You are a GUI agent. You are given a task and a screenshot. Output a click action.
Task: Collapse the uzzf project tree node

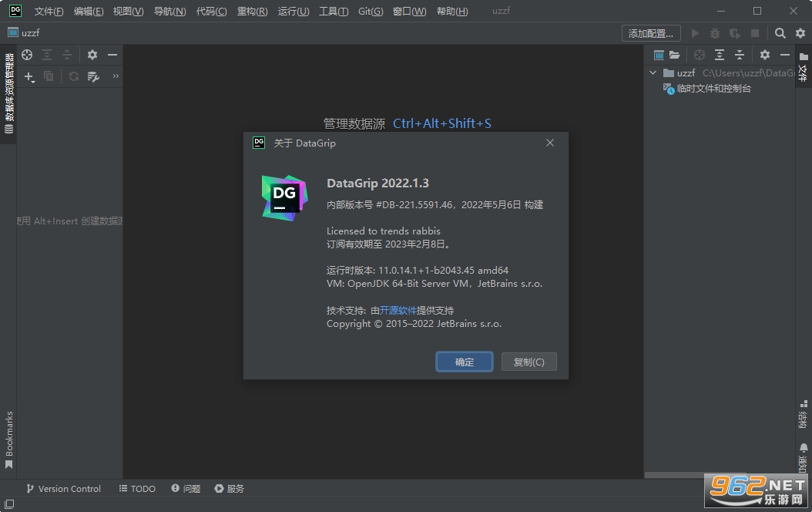[653, 73]
